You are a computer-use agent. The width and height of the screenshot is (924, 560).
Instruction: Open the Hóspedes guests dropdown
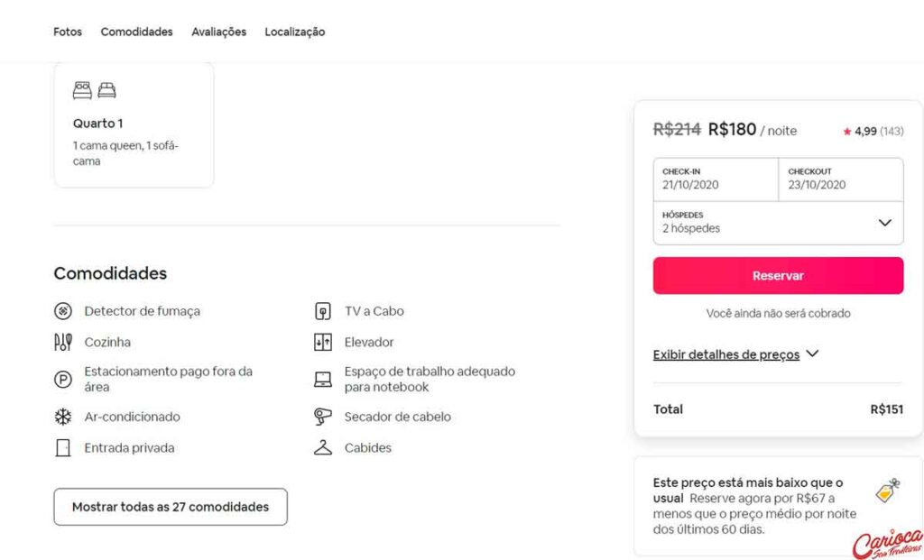pos(778,223)
